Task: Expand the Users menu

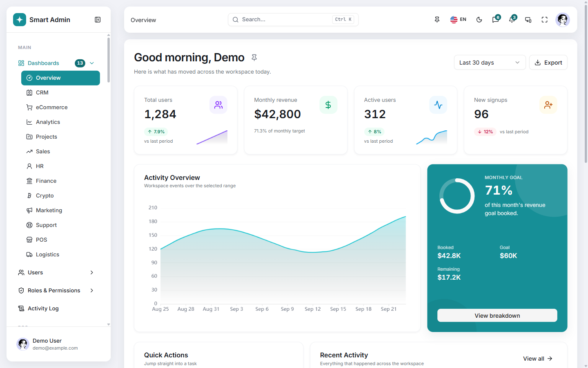Action: click(x=56, y=272)
